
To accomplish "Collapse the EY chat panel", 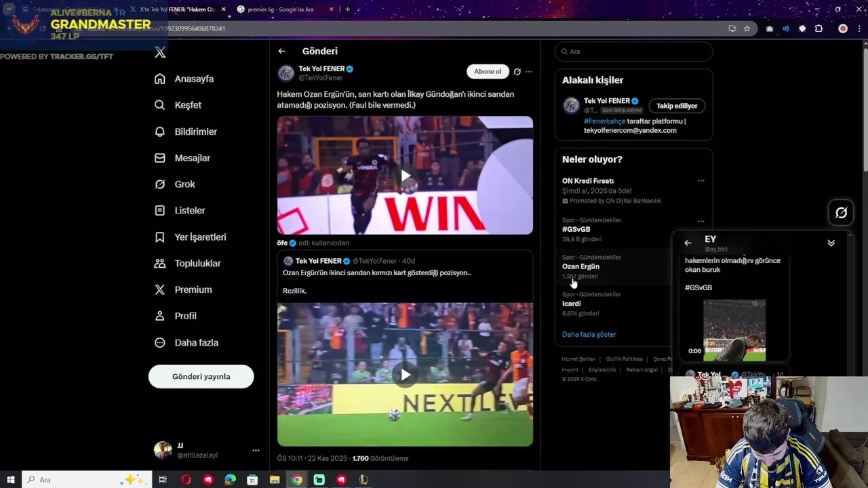I will pyautogui.click(x=831, y=243).
